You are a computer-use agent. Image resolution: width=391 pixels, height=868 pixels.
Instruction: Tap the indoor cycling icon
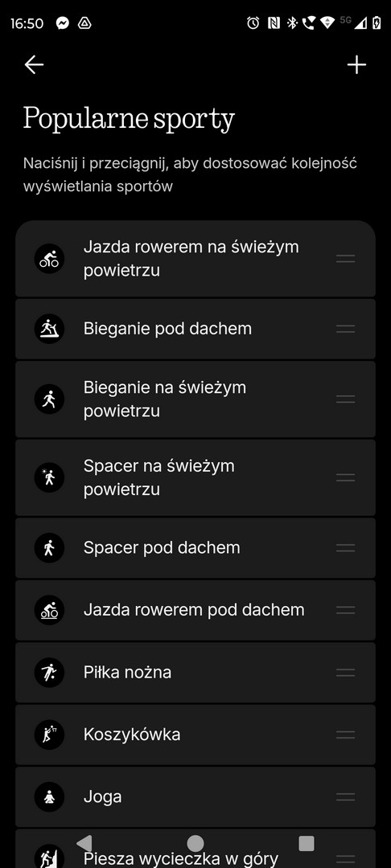(49, 610)
